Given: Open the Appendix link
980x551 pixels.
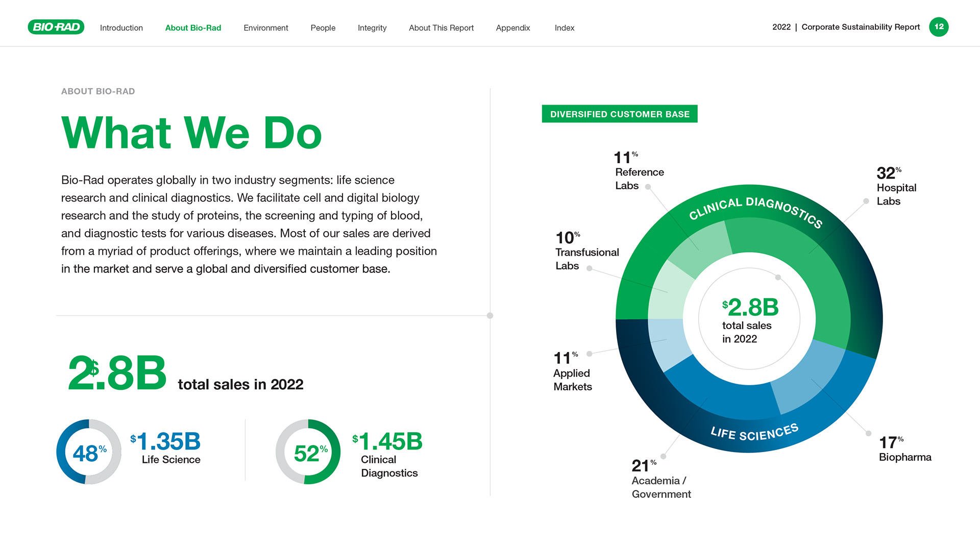Looking at the screenshot, I should coord(513,28).
